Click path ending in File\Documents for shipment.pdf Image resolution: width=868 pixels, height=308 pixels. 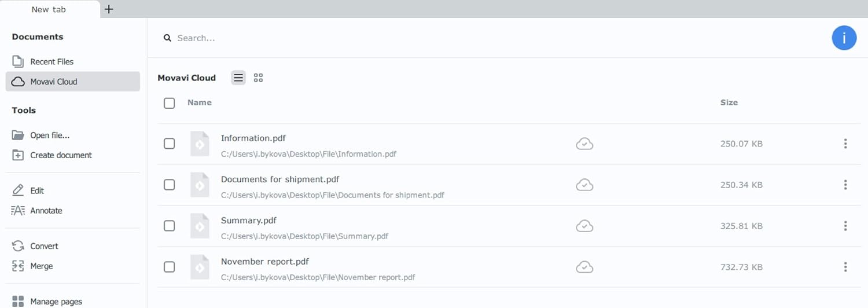[333, 195]
